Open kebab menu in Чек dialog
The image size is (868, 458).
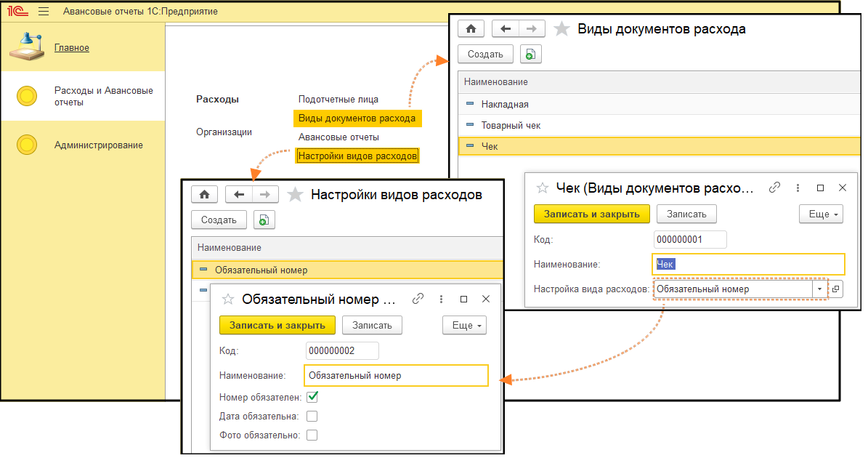(x=798, y=188)
